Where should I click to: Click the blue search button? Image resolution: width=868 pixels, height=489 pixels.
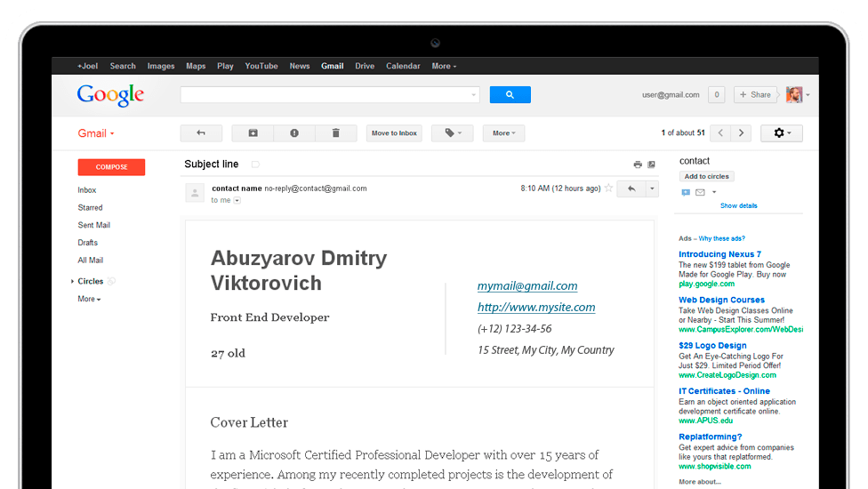pyautogui.click(x=510, y=94)
